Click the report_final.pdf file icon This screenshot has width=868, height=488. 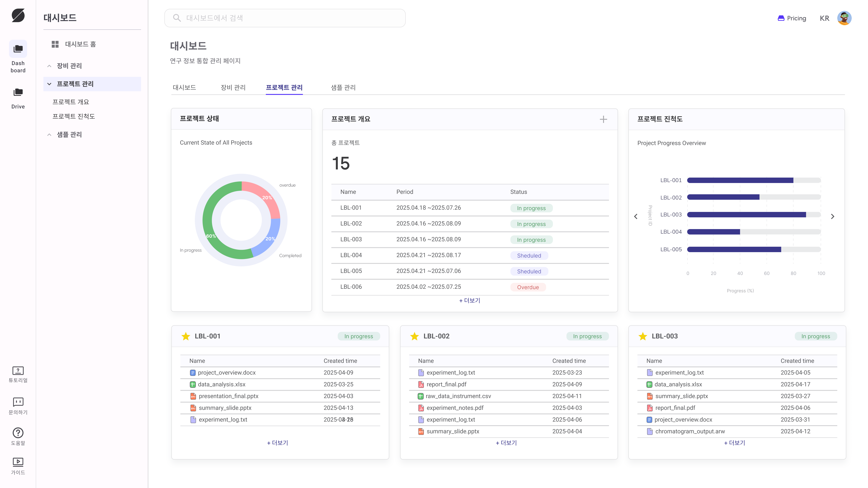point(421,384)
